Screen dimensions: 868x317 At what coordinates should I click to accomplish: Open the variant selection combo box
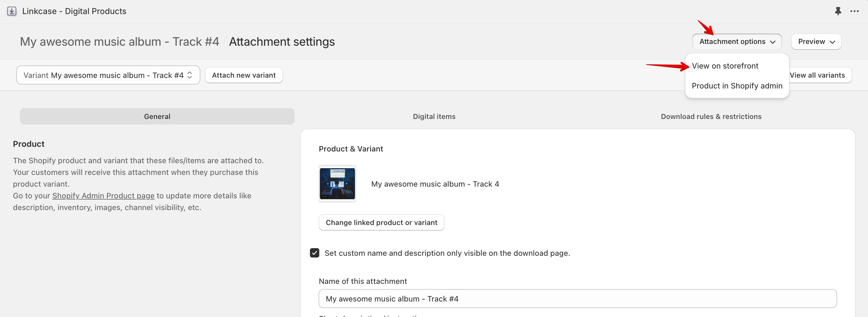108,75
